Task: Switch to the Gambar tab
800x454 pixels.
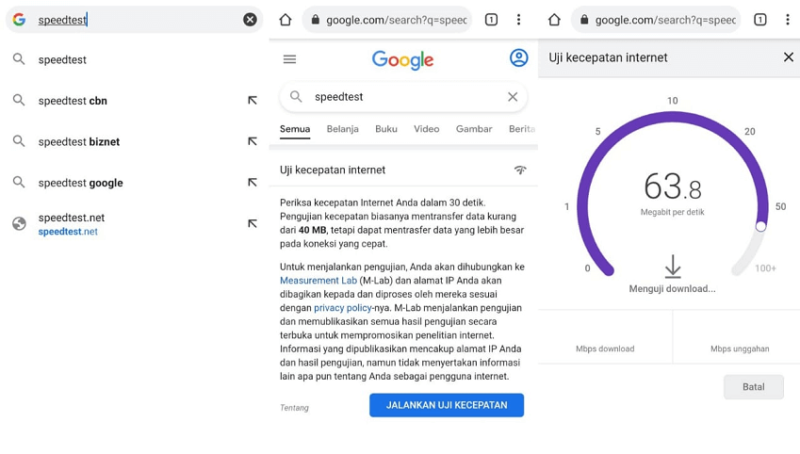Action: tap(474, 129)
